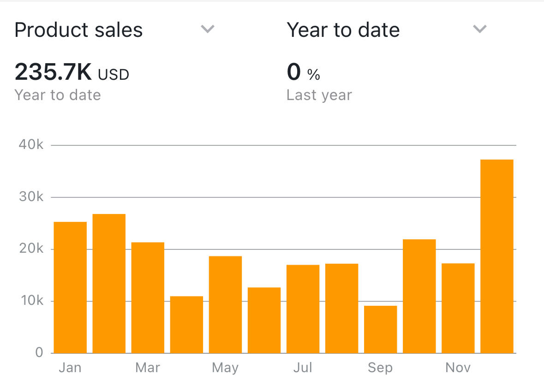
Task: Select the May sales bar
Action: [x=225, y=304]
